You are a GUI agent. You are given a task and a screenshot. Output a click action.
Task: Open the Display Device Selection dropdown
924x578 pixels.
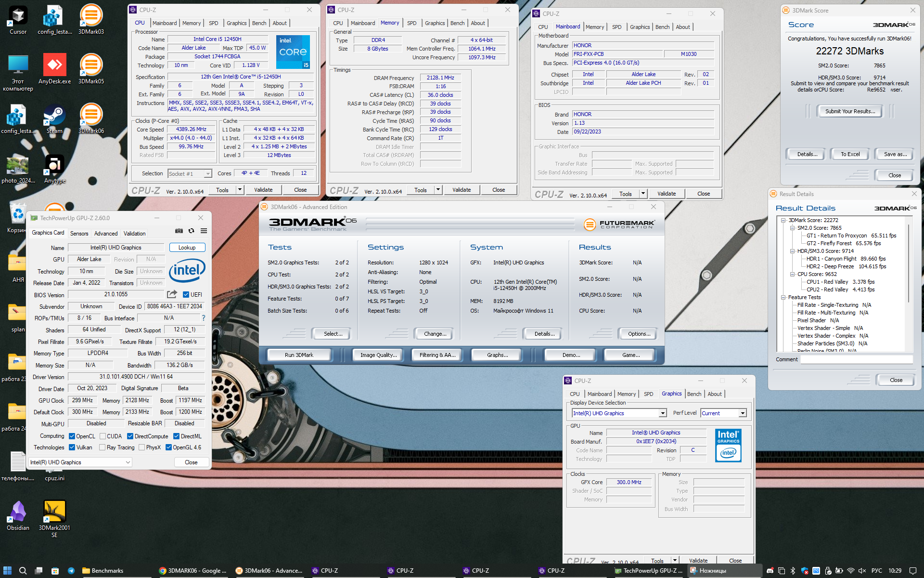coord(619,413)
